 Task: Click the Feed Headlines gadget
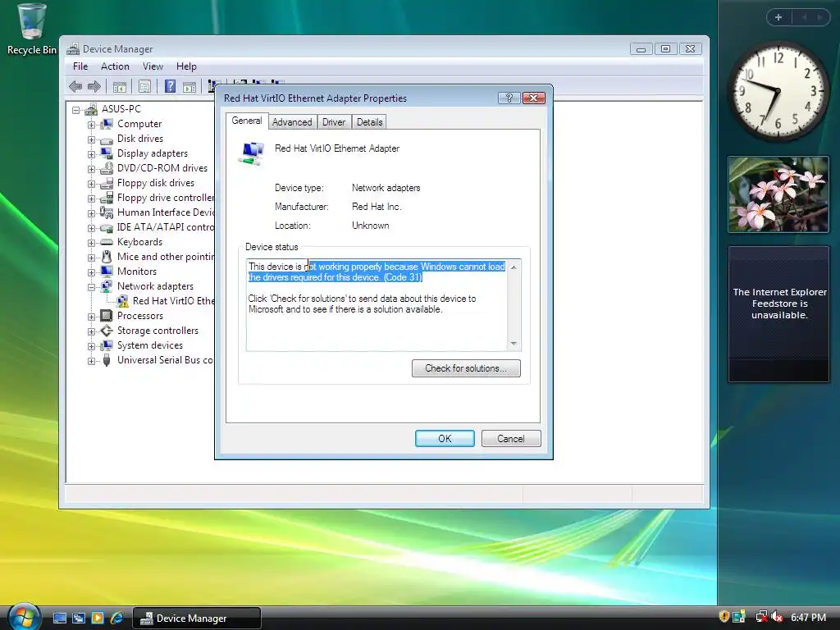pos(779,314)
